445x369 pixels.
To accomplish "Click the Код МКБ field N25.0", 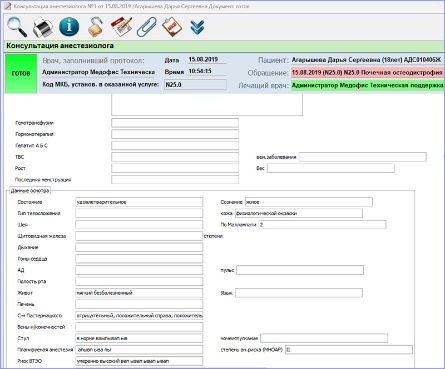I will [195, 85].
